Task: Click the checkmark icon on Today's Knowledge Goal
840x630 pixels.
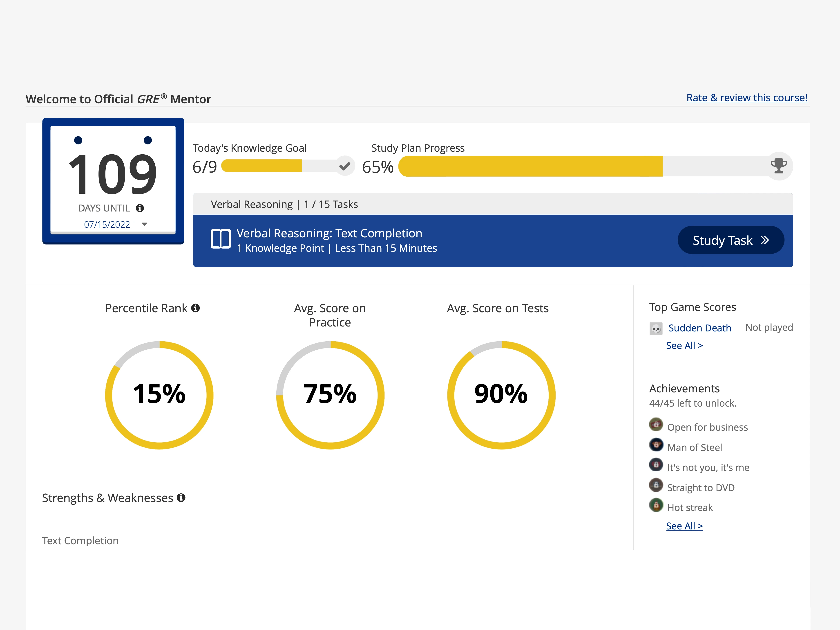Action: 344,166
